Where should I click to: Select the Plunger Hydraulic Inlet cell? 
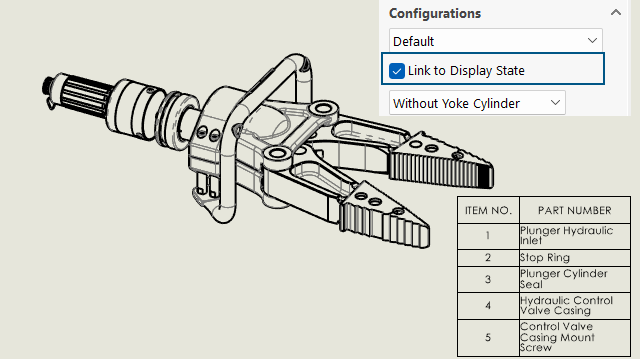click(575, 236)
